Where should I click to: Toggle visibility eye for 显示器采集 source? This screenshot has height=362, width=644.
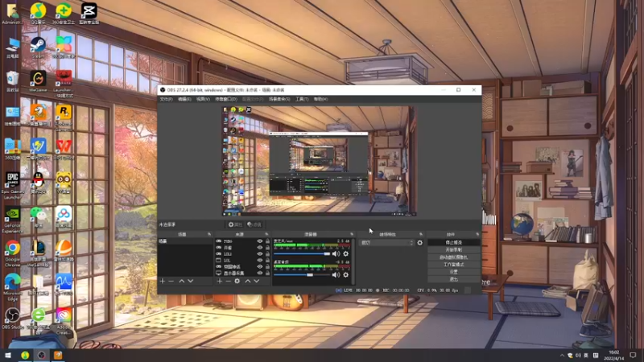(259, 273)
